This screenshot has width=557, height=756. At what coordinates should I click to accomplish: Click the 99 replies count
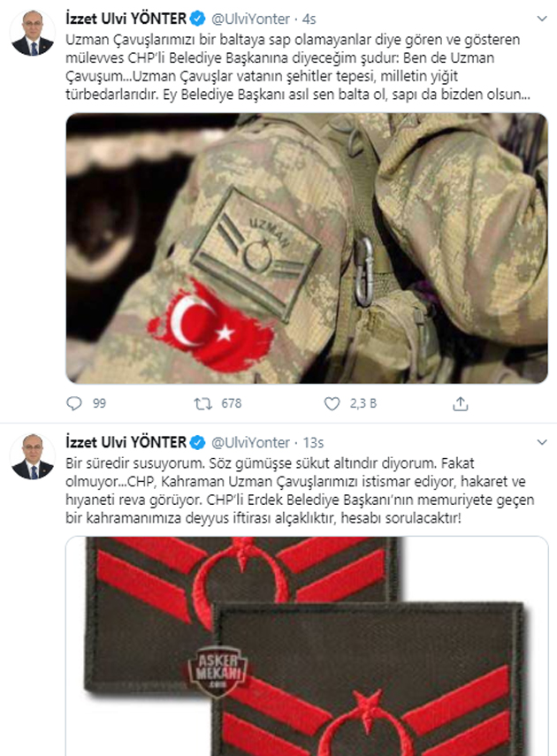pos(99,403)
